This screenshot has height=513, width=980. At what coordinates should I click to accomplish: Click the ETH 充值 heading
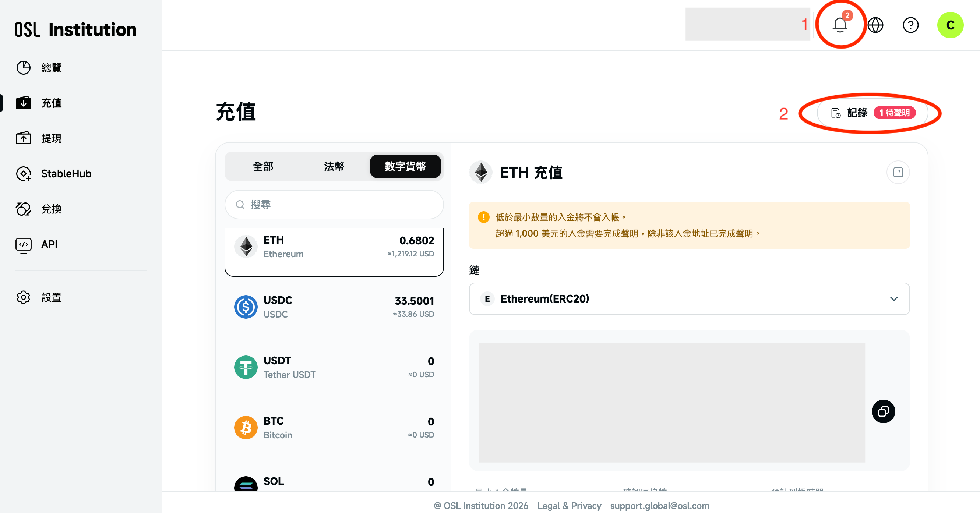pos(531,172)
